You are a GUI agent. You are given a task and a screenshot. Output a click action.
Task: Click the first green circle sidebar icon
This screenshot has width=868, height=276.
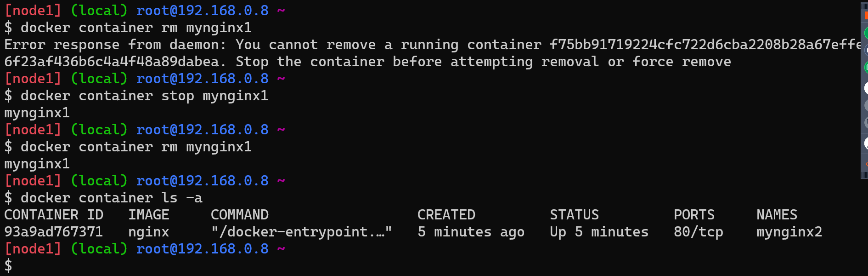(866, 33)
